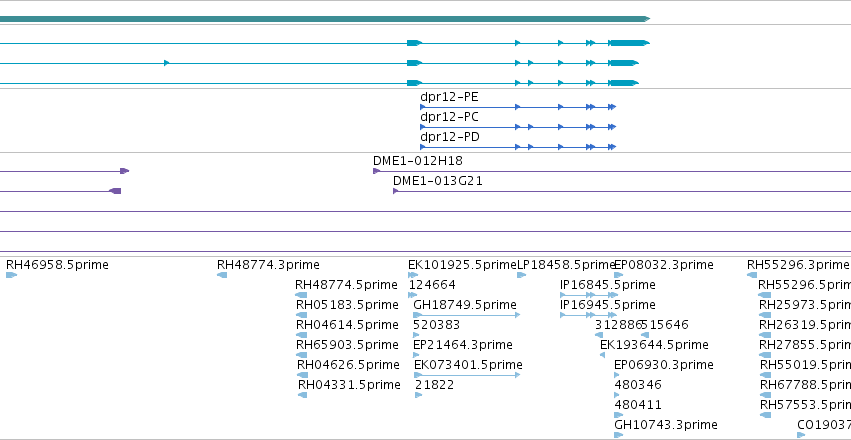Select the dark teal gene span bar
This screenshot has height=440, width=851.
325,19
